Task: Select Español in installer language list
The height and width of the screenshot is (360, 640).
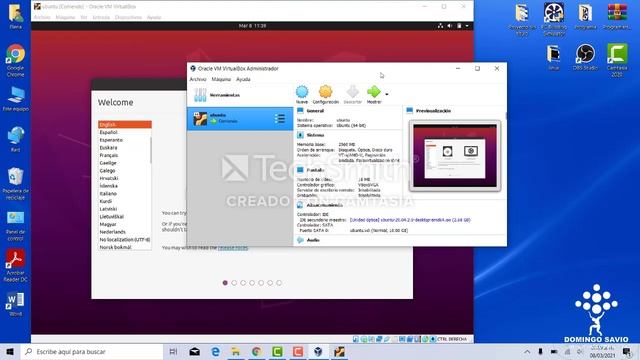Action: 124,132
